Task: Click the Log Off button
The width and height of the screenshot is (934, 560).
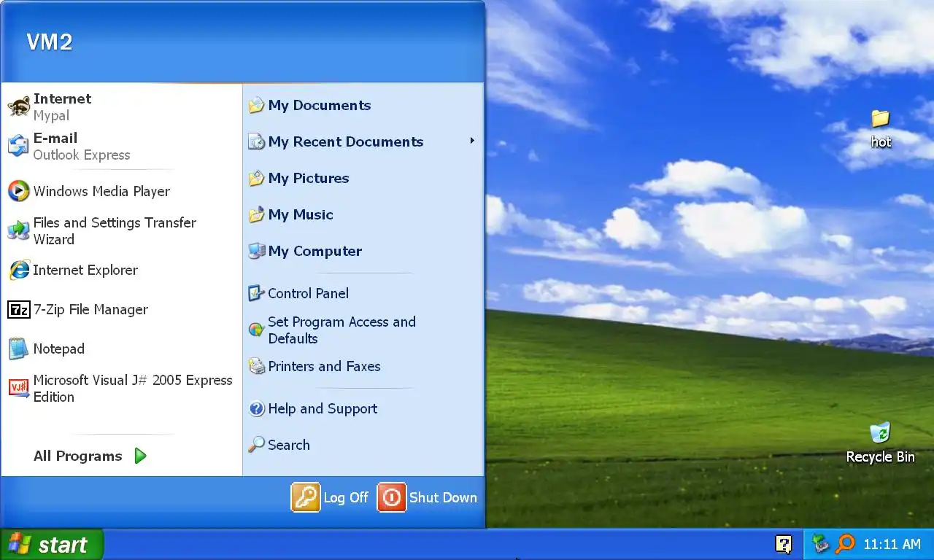Action: pyautogui.click(x=331, y=497)
